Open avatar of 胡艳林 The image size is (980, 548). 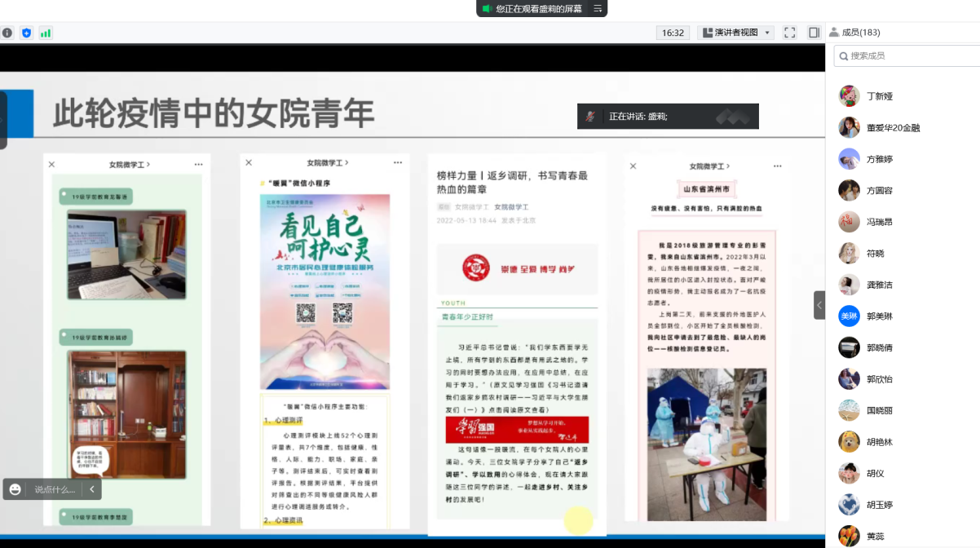(x=849, y=441)
